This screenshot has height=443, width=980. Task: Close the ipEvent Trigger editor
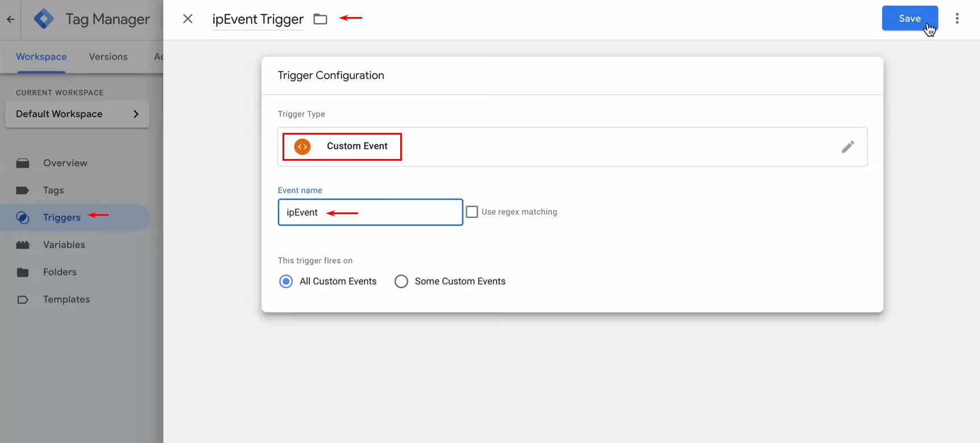click(x=188, y=19)
